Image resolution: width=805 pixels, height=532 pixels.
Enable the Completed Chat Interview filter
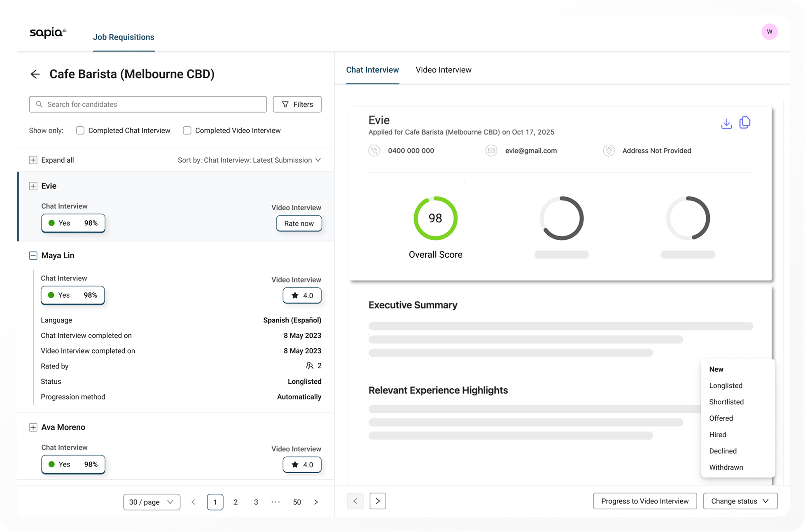click(80, 131)
